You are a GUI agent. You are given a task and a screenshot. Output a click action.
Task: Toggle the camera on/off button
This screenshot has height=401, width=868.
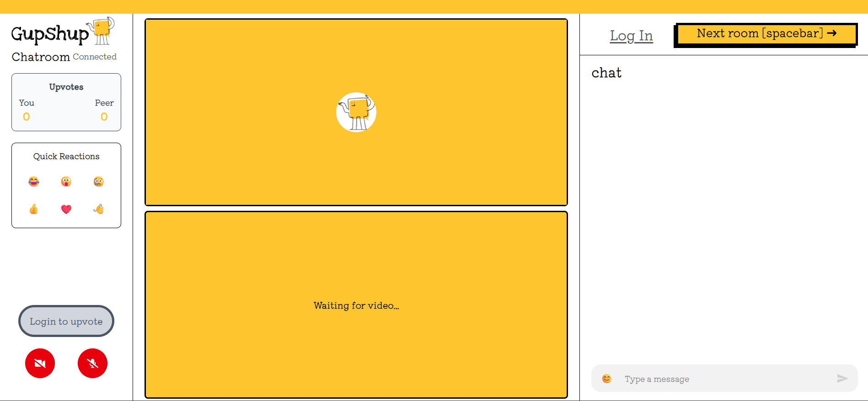(x=40, y=364)
